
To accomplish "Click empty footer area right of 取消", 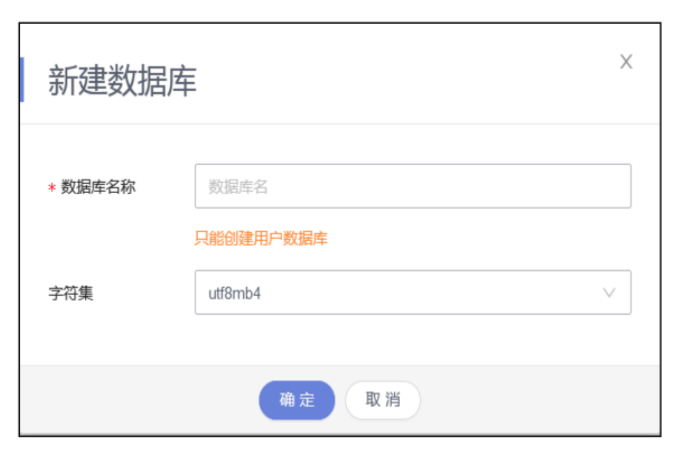I will [x=540, y=400].
